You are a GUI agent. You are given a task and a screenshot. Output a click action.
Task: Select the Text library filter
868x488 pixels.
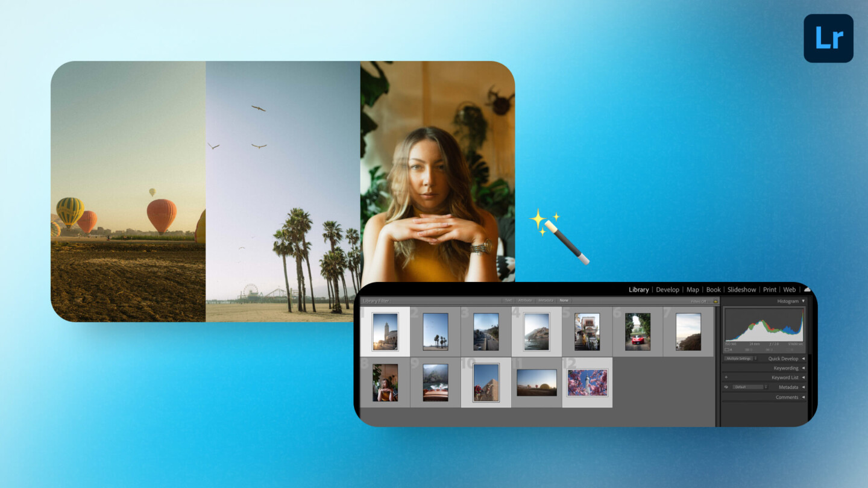[x=508, y=300]
